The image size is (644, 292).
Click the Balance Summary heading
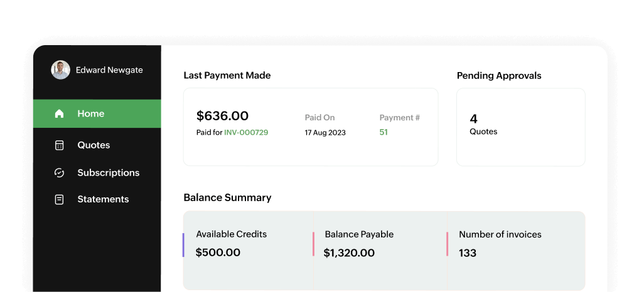point(227,197)
